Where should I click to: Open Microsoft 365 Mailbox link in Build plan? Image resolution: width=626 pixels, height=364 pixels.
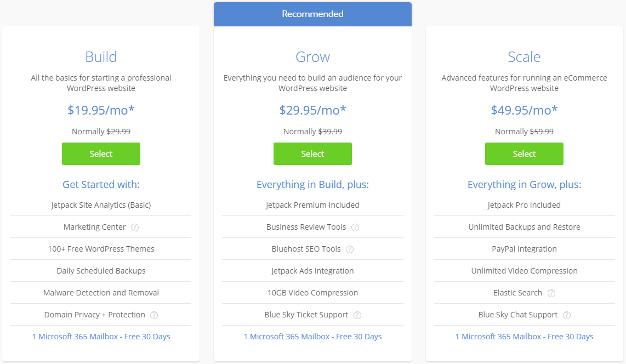pos(101,337)
